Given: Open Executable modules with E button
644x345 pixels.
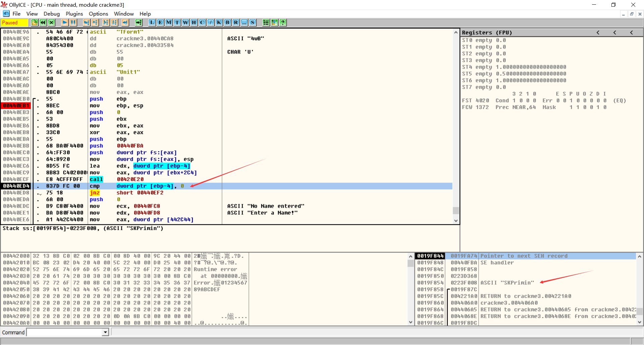Looking at the screenshot, I should pos(160,22).
